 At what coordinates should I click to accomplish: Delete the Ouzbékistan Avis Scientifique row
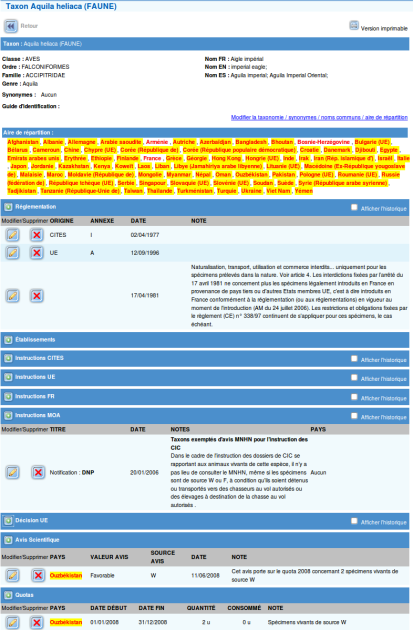pos(38,575)
